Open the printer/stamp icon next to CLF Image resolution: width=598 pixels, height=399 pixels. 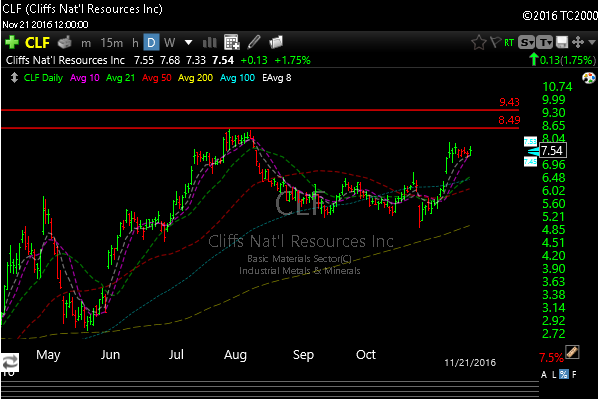click(x=65, y=42)
